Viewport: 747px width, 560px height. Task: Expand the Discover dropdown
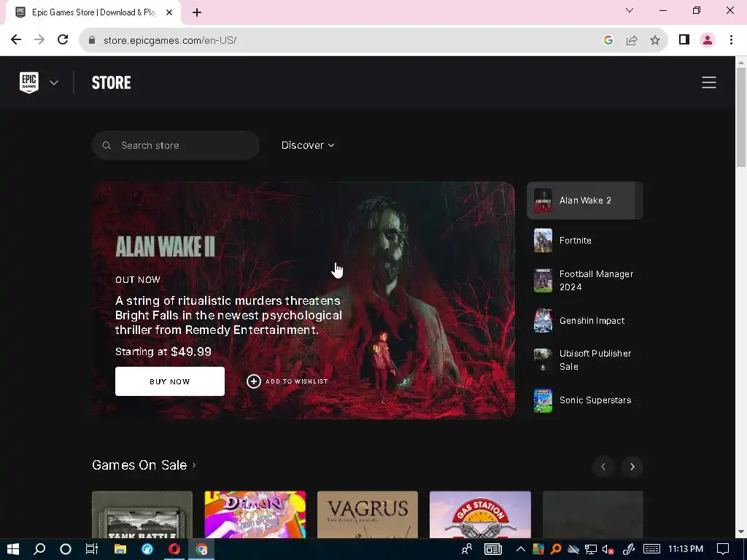(308, 145)
